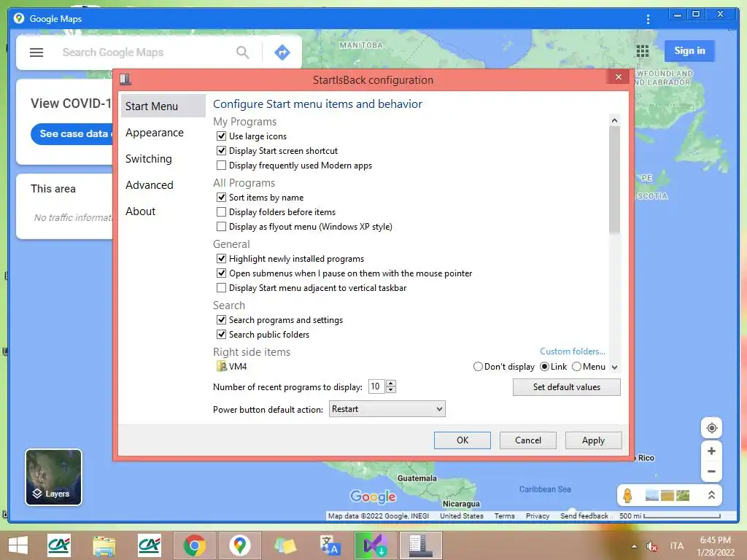
Task: Switch to the About tab
Action: point(141,211)
